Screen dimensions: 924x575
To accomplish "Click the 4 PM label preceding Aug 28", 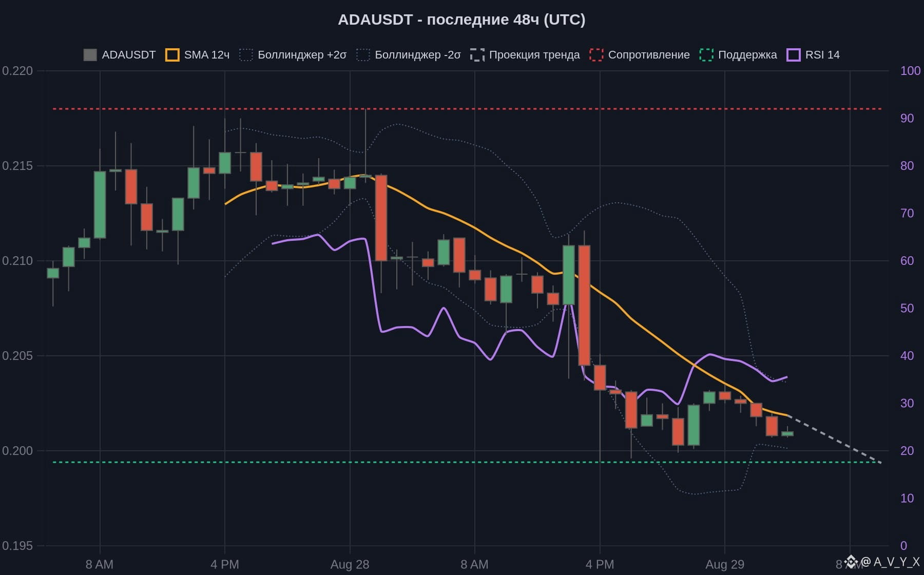I will click(x=225, y=565).
